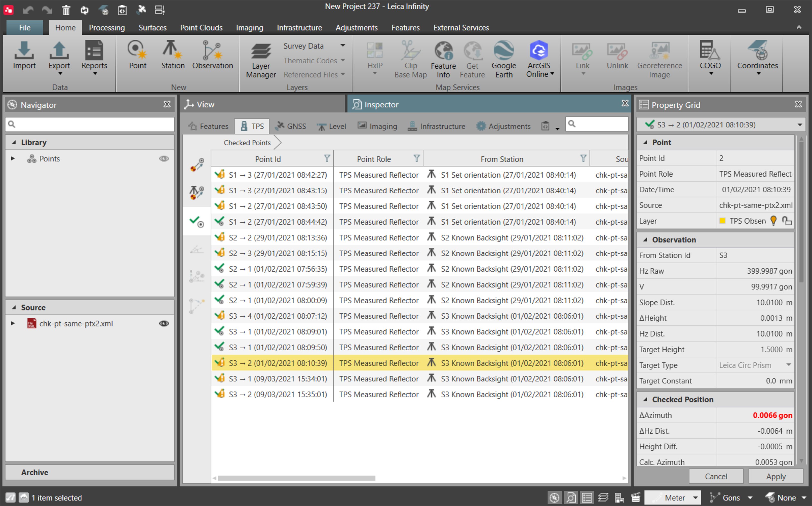
Task: Select row S1 → 3 (27/01/2021 08:42:27)
Action: tap(419, 175)
